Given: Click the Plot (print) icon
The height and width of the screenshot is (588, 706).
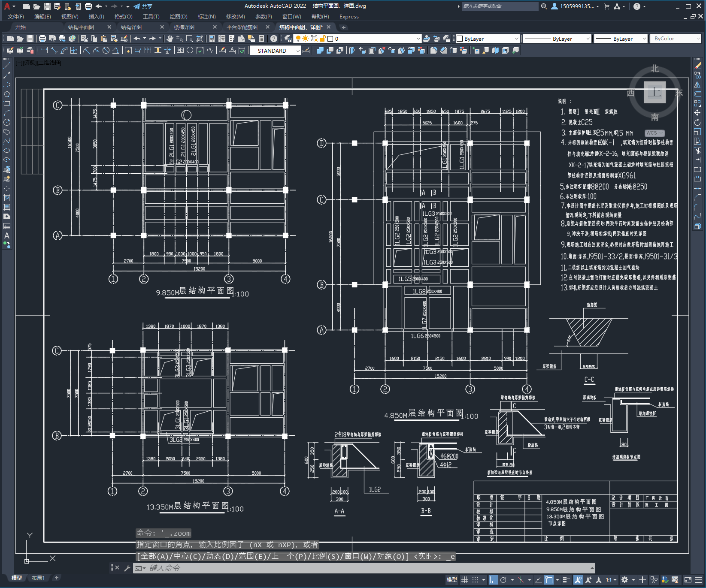Looking at the screenshot, I should coord(42,39).
